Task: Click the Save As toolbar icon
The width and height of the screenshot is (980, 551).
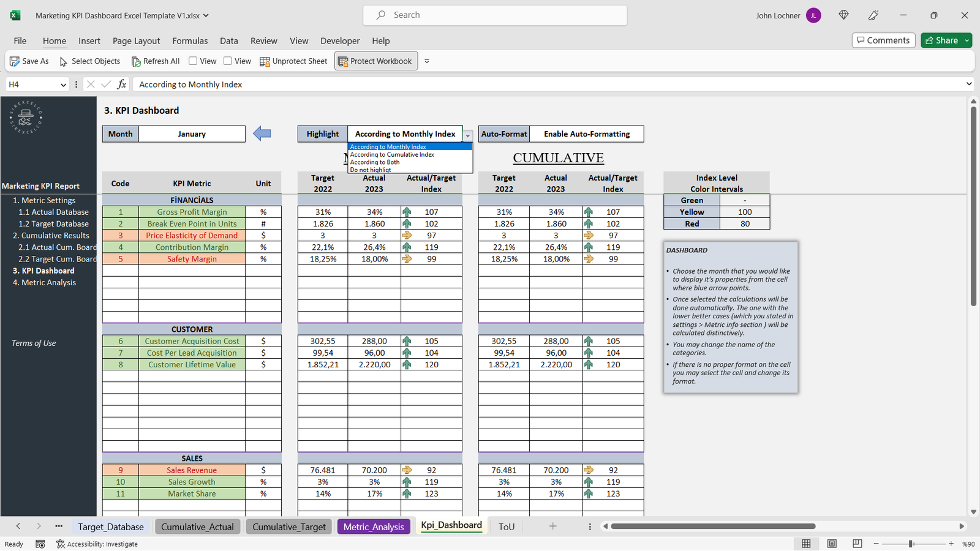Action: [15, 61]
